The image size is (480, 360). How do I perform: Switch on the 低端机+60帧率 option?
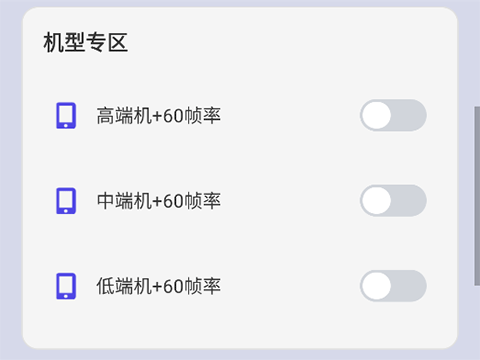[393, 286]
